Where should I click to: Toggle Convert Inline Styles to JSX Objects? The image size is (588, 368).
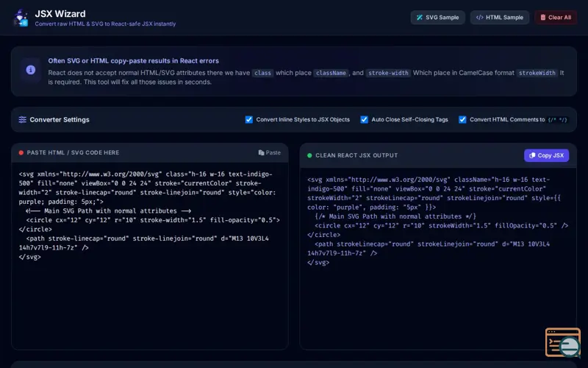249,119
